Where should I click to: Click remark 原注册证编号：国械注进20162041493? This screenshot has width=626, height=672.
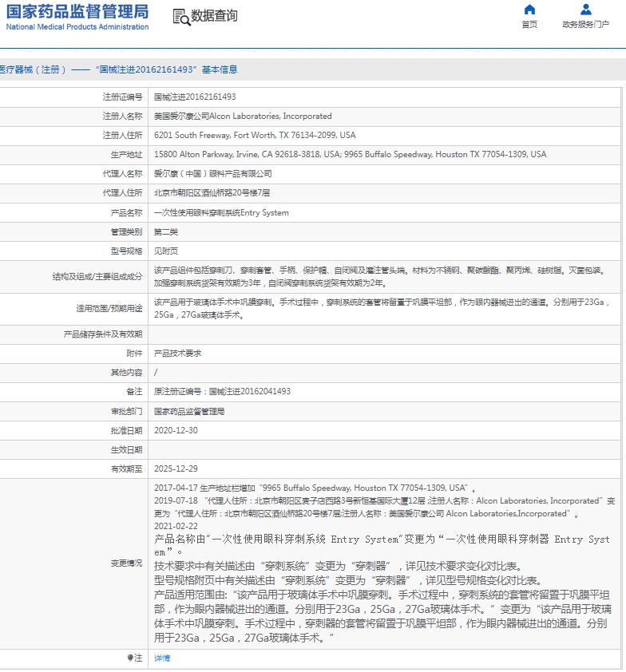pos(222,391)
